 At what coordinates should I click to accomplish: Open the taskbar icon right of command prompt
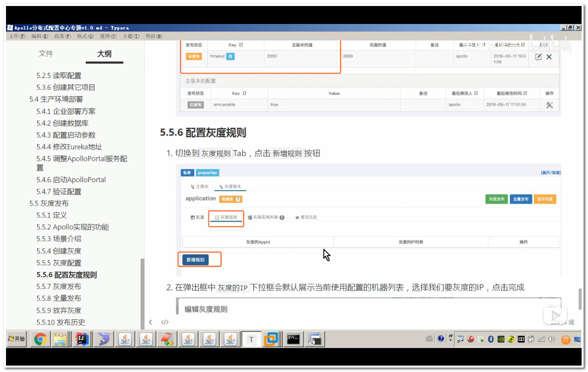tap(315, 339)
